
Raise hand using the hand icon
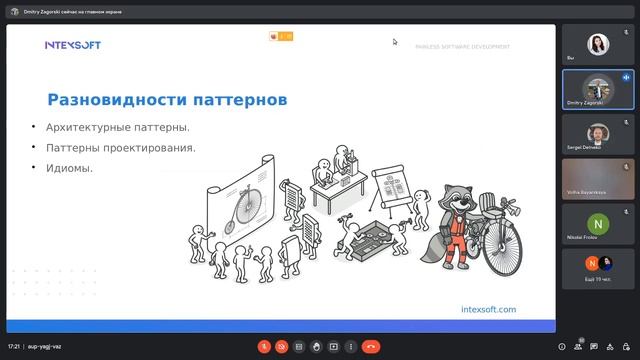tap(316, 347)
